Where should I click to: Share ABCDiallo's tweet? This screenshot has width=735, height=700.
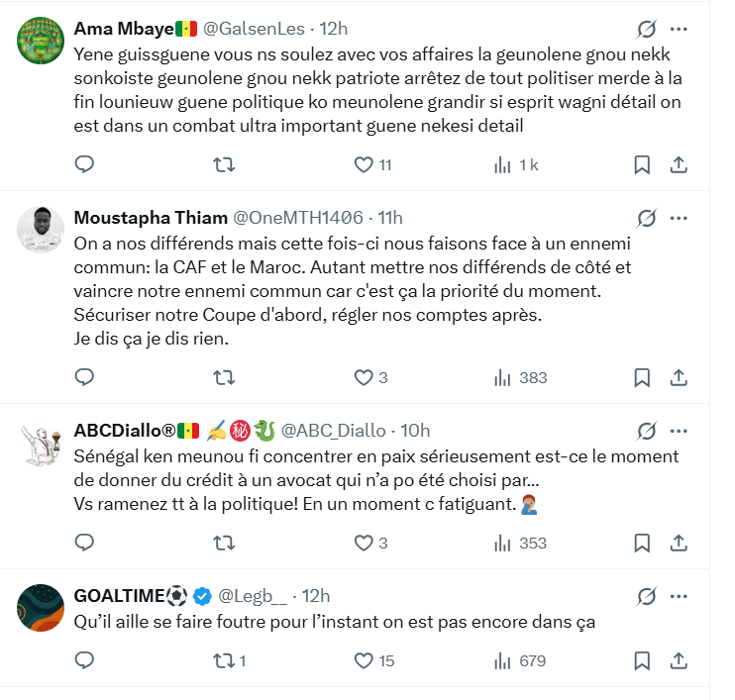pos(680,543)
